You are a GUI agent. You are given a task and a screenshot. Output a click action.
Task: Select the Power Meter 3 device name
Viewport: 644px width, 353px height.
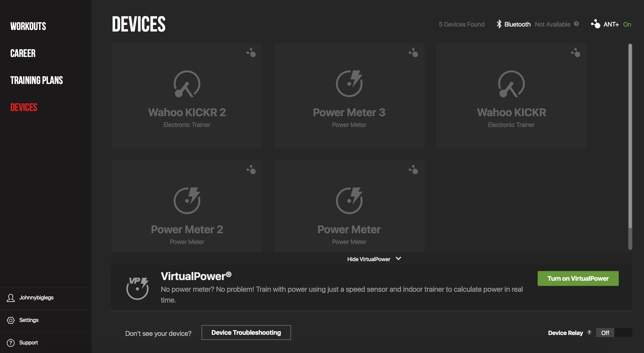point(349,112)
